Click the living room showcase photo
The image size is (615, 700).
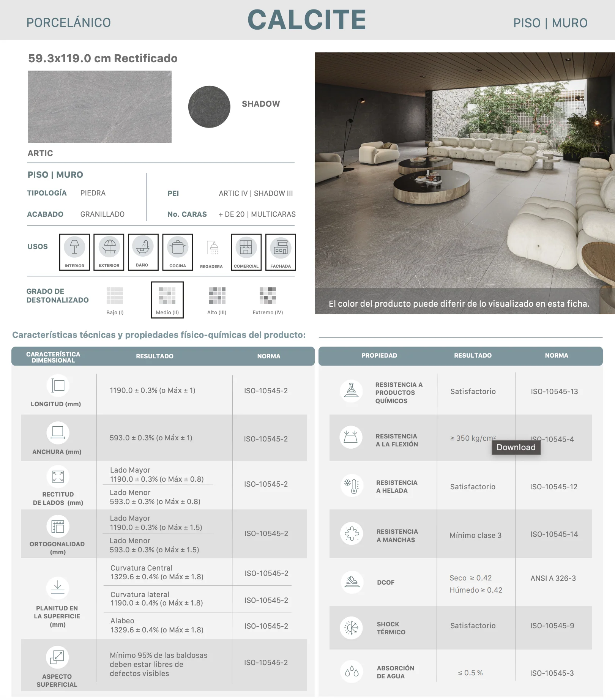click(465, 183)
